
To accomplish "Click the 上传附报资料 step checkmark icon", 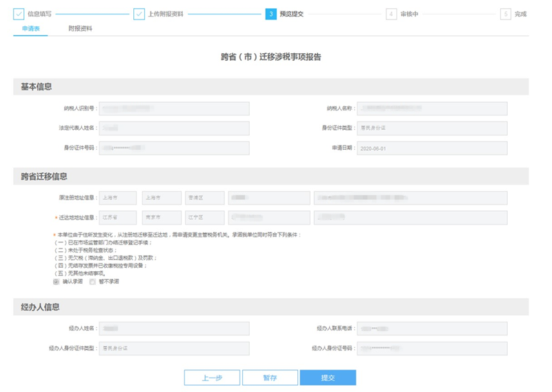I will [139, 14].
